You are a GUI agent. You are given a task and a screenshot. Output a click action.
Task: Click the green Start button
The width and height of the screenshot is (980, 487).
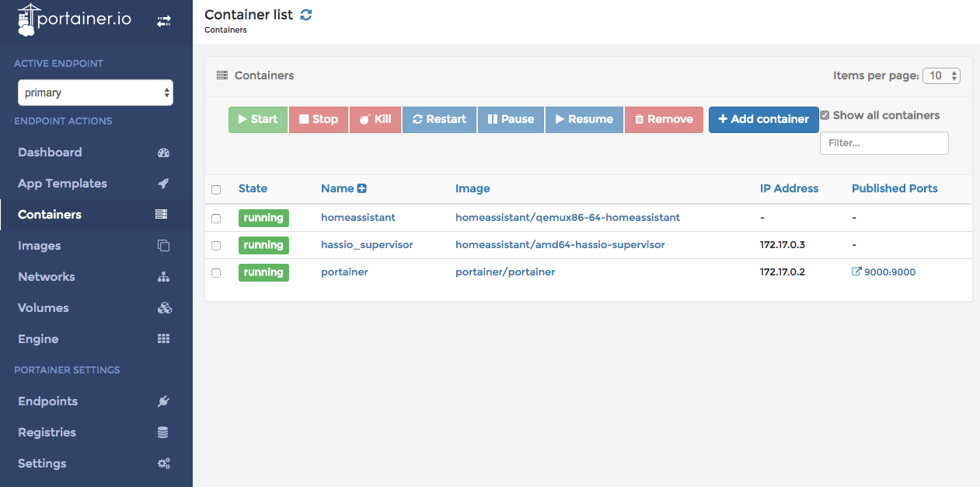(258, 119)
